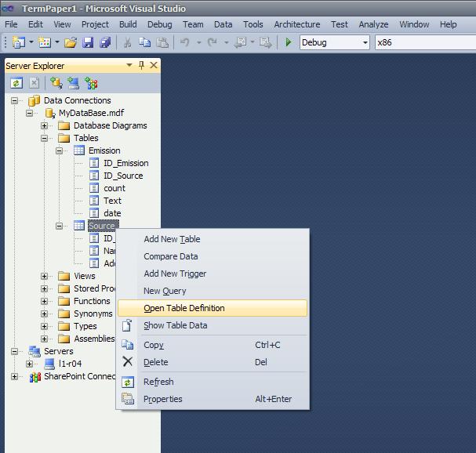Open the Architecture menu
This screenshot has width=476, height=453.
click(297, 24)
